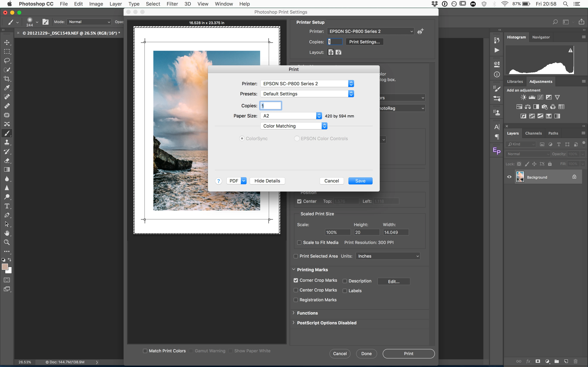Click the Hide Details button
This screenshot has height=367, width=588.
267,181
